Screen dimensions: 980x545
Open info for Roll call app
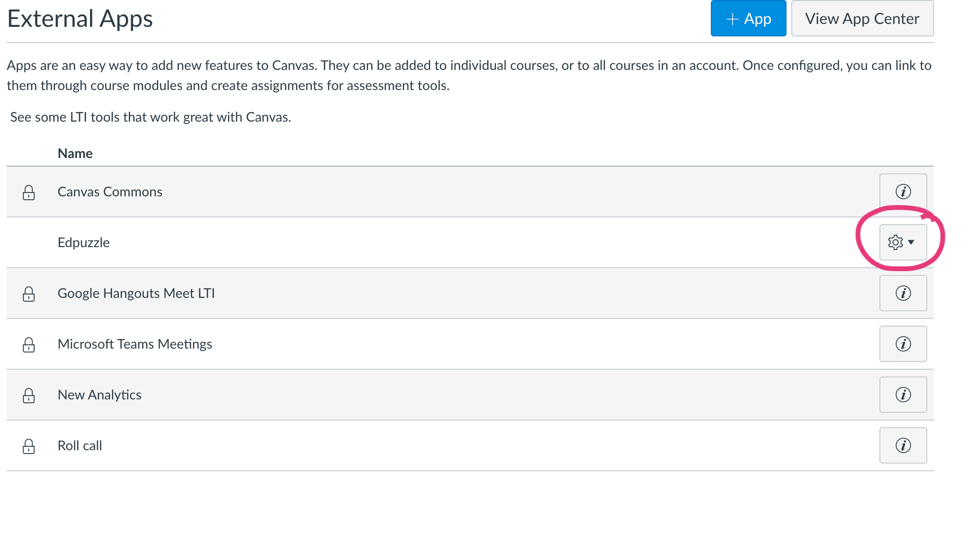[x=903, y=445]
